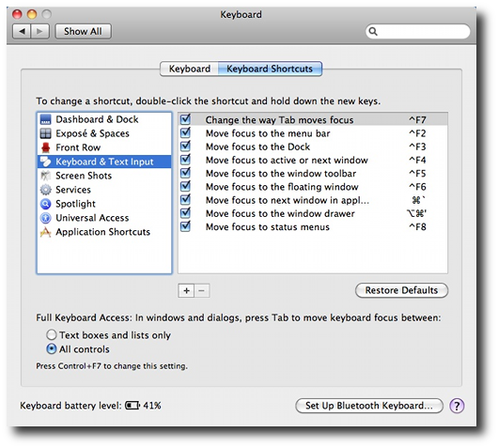Click Restore Defaults

click(401, 290)
